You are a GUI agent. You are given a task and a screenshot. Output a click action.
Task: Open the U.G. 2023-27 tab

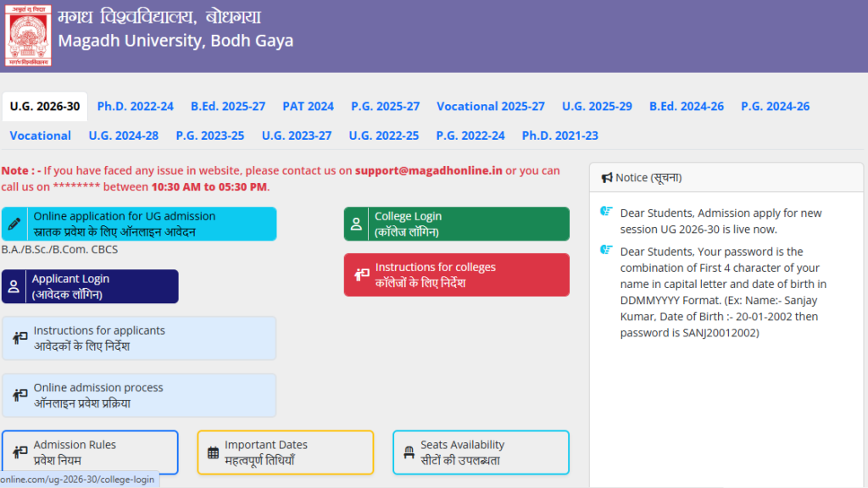(x=297, y=136)
